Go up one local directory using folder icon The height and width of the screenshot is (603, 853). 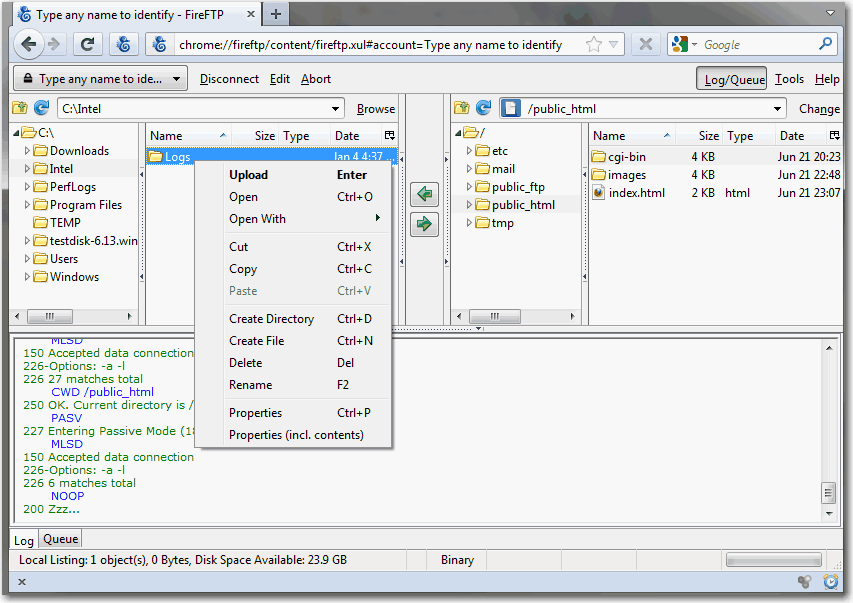20,108
